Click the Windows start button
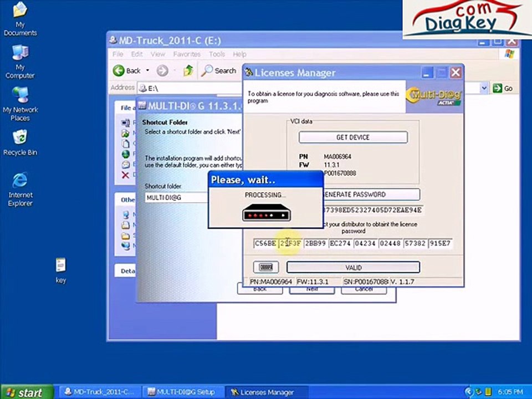532x399 pixels. coord(27,392)
